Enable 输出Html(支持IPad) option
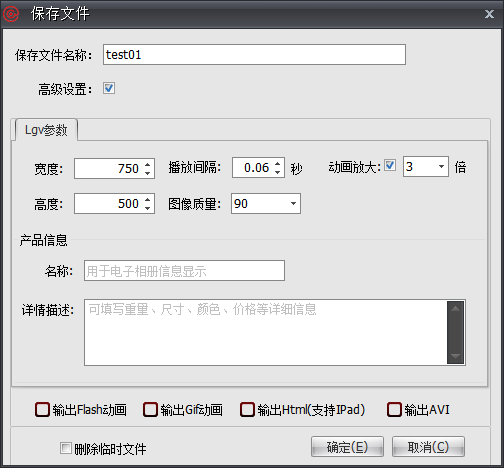 247,410
